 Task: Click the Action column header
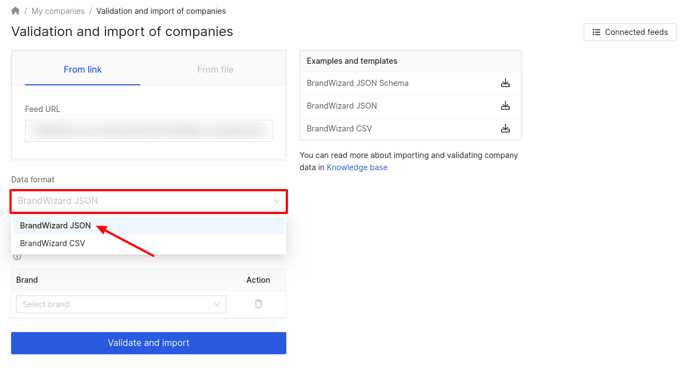(x=258, y=280)
